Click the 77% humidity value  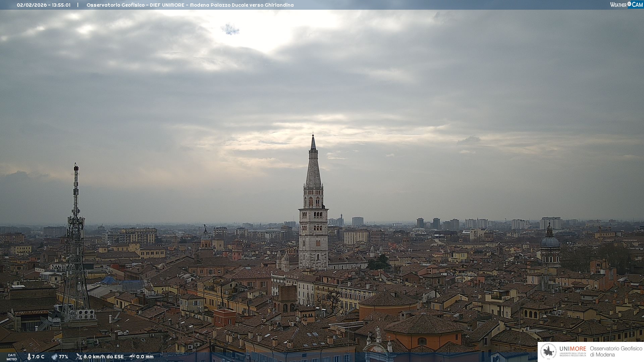[63, 357]
